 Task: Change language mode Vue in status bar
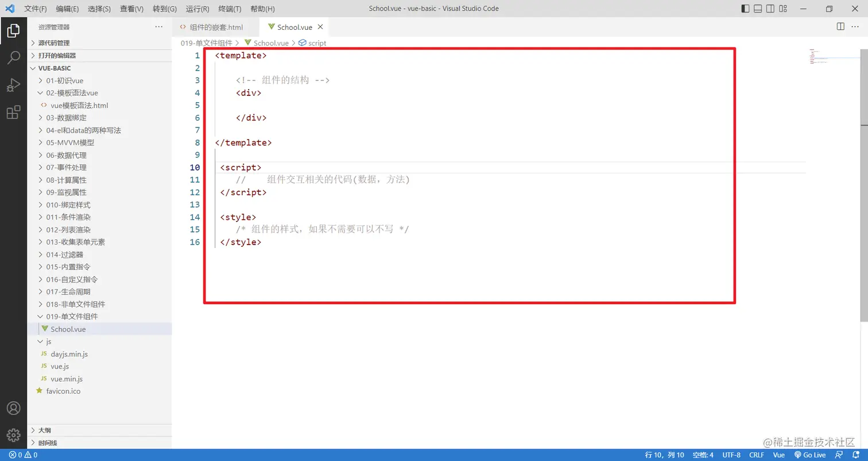779,455
